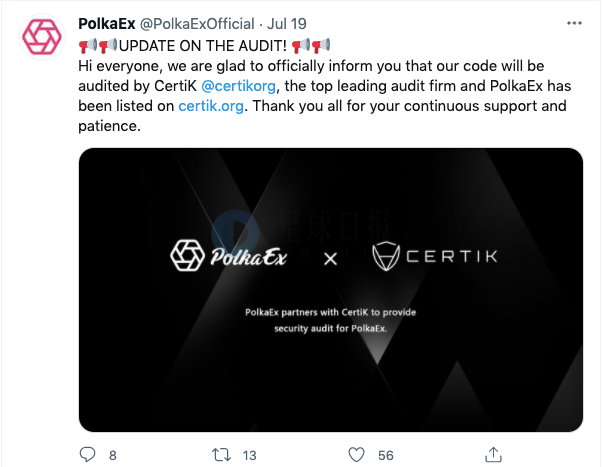Viewport: 602px width, 467px height.
Task: Open the PolkaEx display name
Action: (x=107, y=24)
